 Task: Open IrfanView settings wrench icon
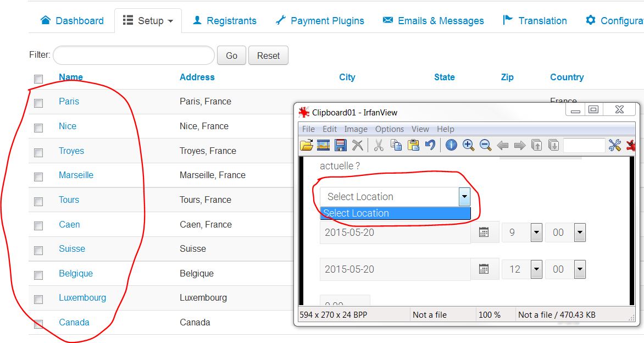tap(614, 145)
